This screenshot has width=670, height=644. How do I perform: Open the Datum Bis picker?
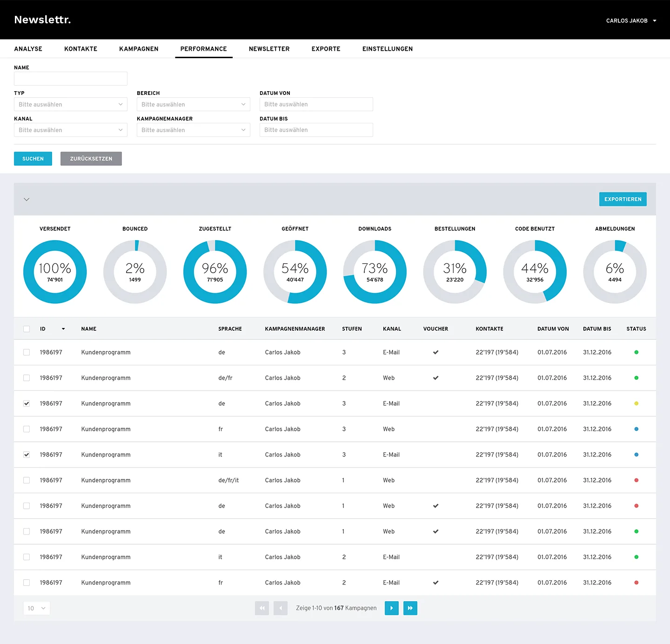[316, 130]
